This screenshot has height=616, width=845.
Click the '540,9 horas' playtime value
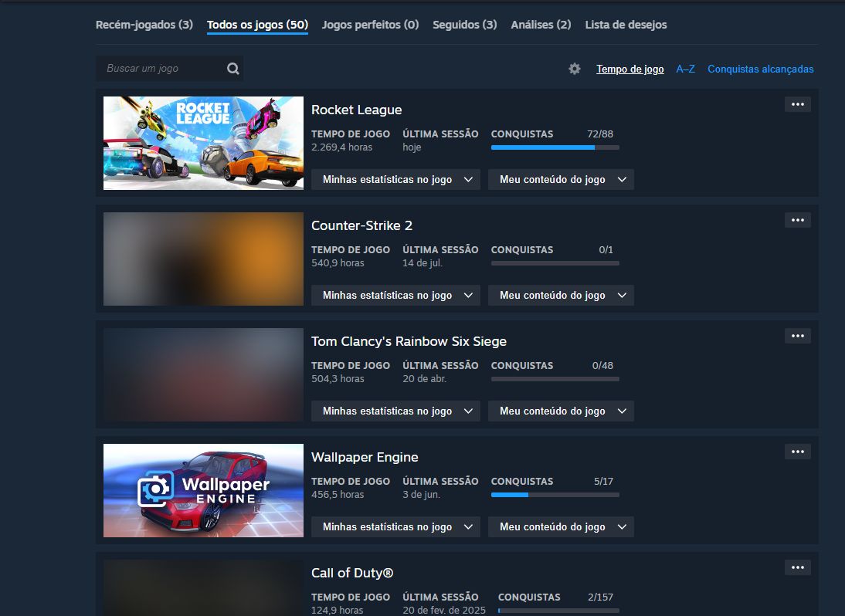point(338,262)
